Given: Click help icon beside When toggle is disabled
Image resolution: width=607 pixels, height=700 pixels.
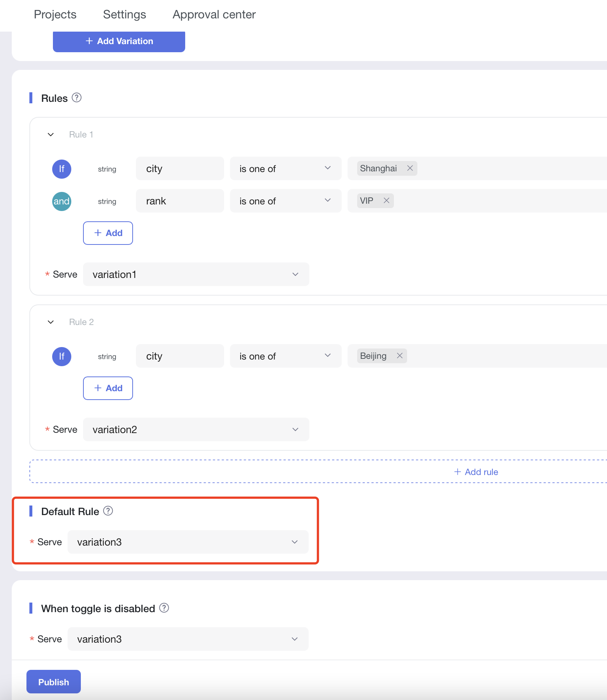Looking at the screenshot, I should [x=164, y=608].
